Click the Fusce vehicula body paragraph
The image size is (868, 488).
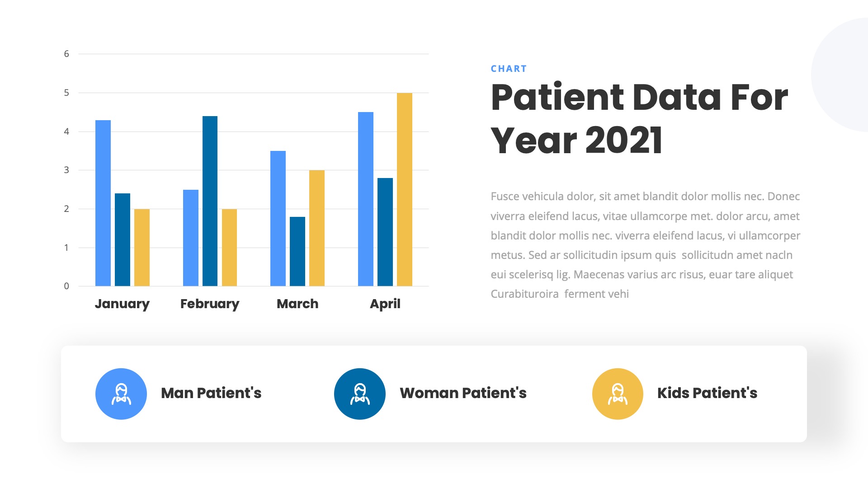646,245
